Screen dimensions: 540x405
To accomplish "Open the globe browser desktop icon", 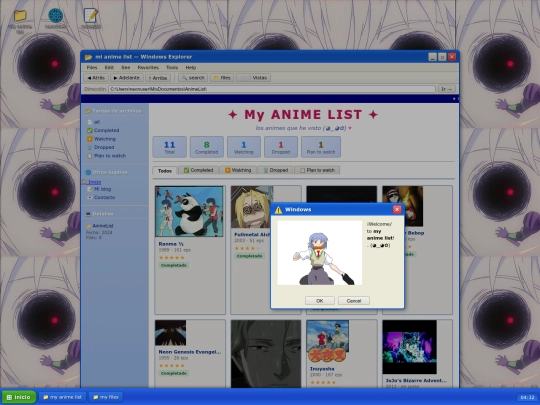I will pyautogui.click(x=56, y=16).
